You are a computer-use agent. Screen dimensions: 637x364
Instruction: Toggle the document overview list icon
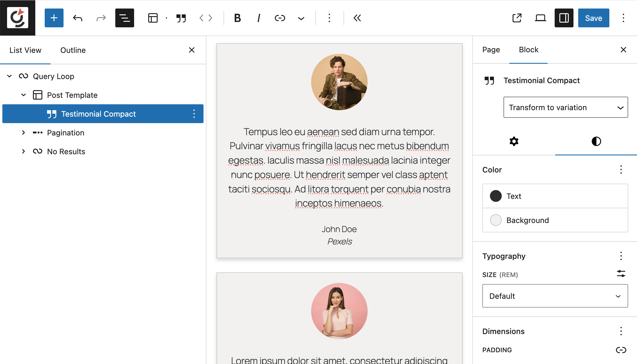tap(124, 18)
